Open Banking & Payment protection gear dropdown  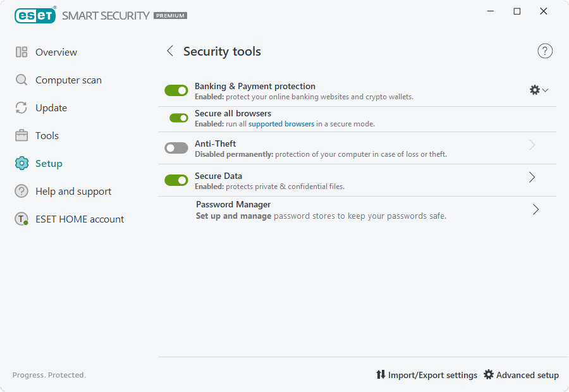[539, 90]
